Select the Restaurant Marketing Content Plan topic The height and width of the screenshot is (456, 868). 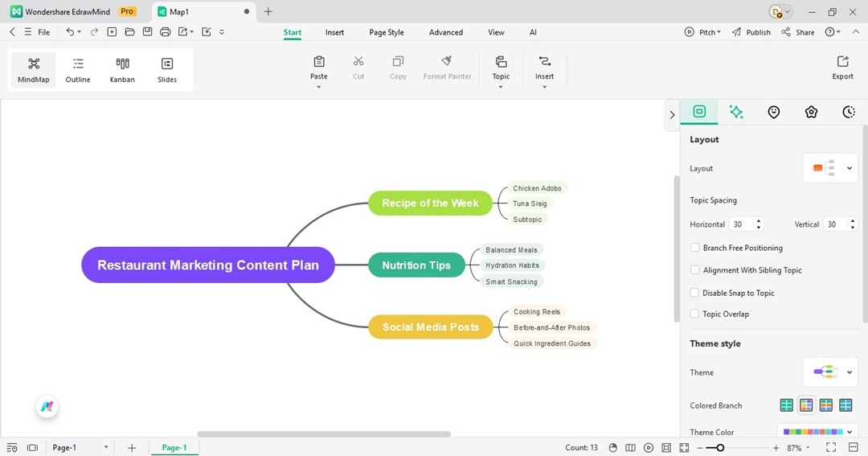coord(208,265)
